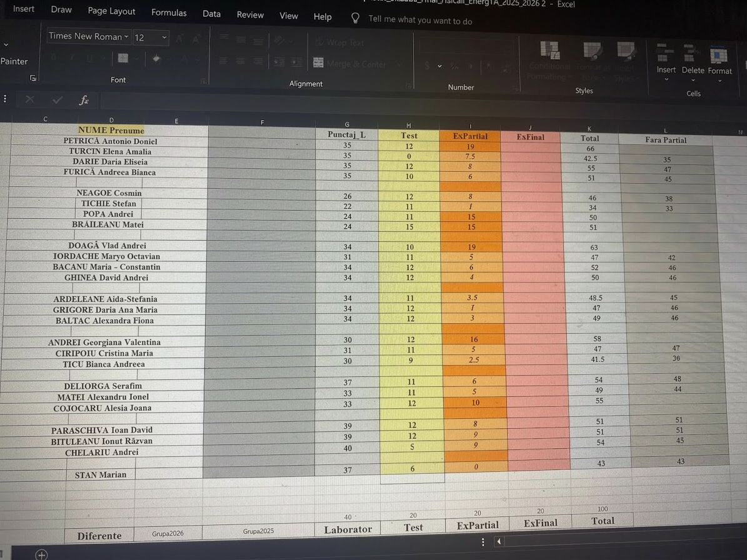Click the Insert Function fx icon
The width and height of the screenshot is (747, 560).
tap(84, 100)
